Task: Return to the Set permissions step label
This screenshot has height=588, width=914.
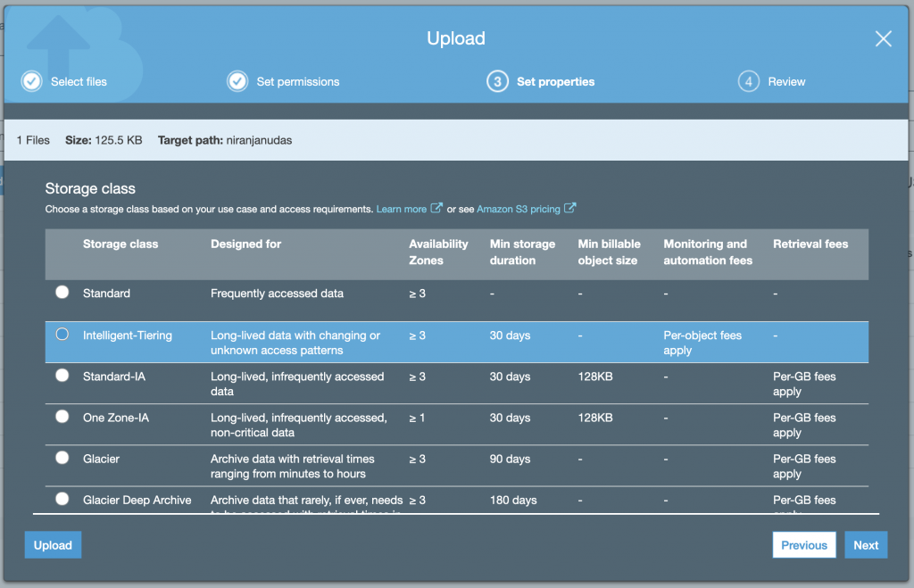Action: coord(298,81)
